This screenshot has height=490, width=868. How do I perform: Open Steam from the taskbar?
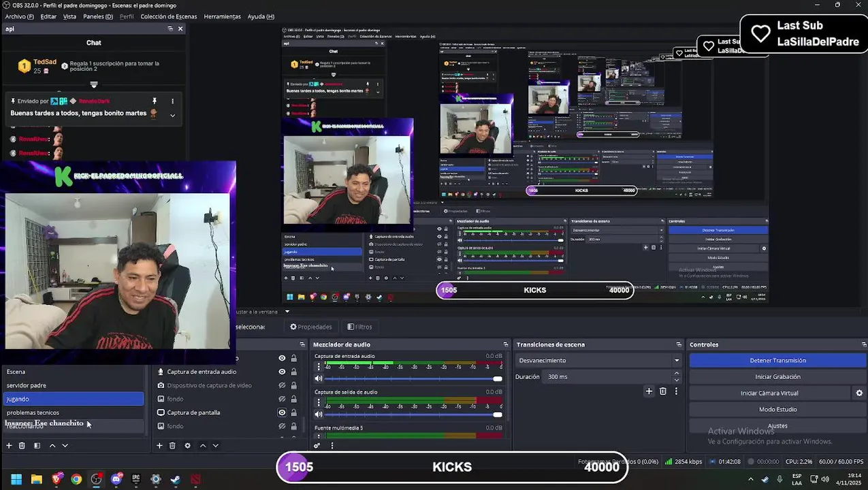tap(176, 479)
